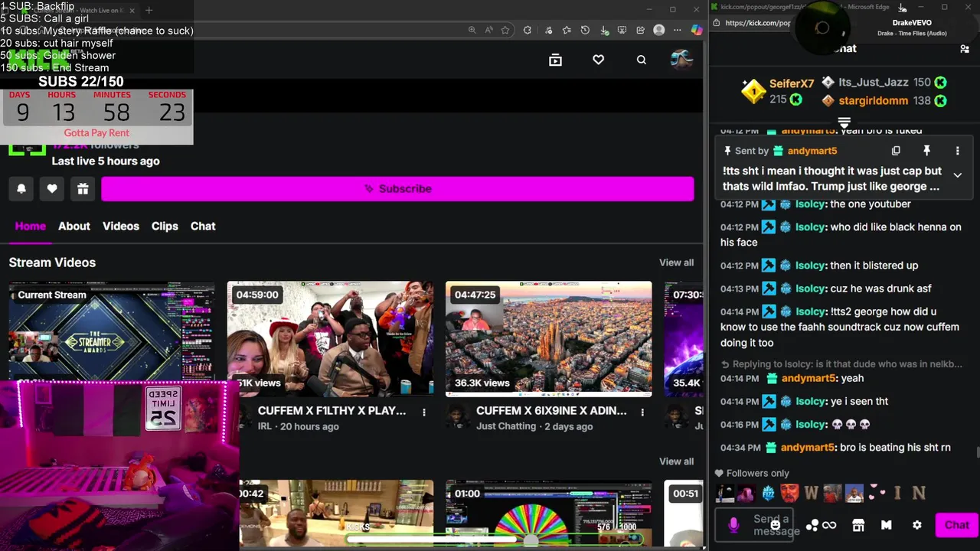Click the pin icon on pinned message

pyautogui.click(x=926, y=151)
